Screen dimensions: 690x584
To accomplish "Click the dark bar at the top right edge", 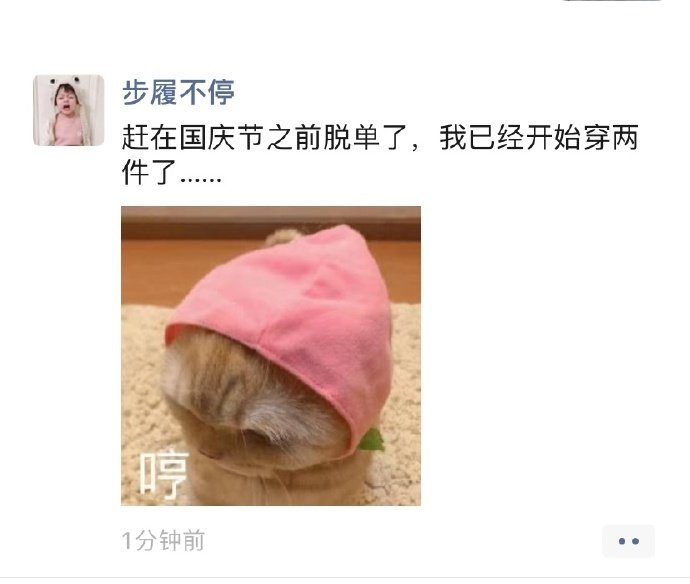I will (612, 0).
